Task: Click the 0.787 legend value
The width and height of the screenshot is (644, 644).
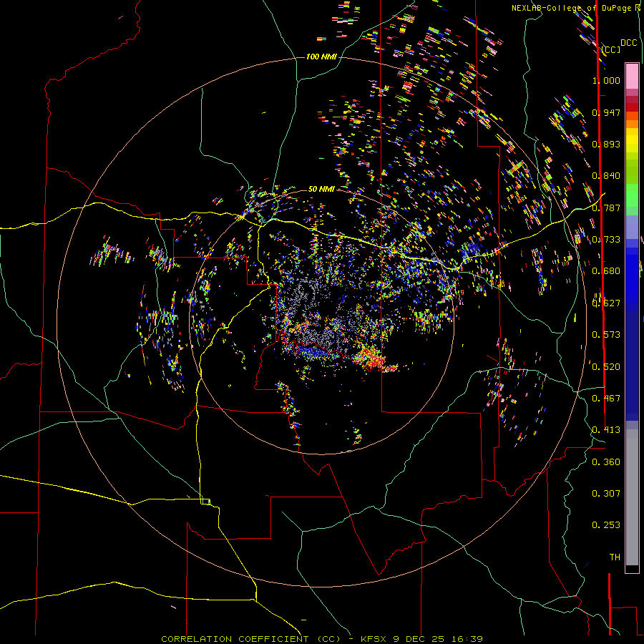Action: point(606,208)
